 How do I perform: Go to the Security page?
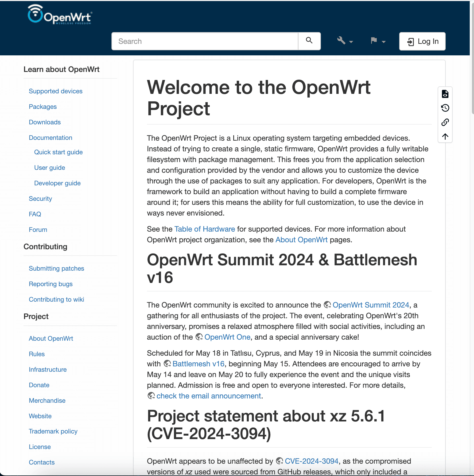click(x=40, y=199)
